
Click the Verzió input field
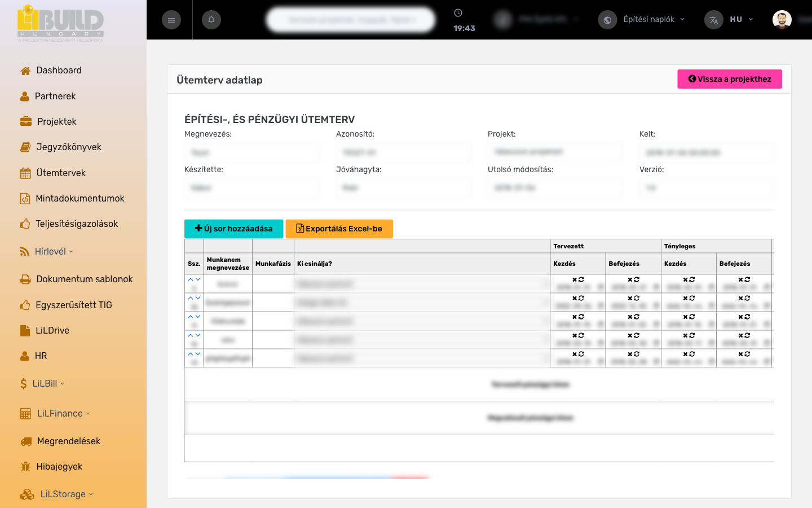pos(707,188)
